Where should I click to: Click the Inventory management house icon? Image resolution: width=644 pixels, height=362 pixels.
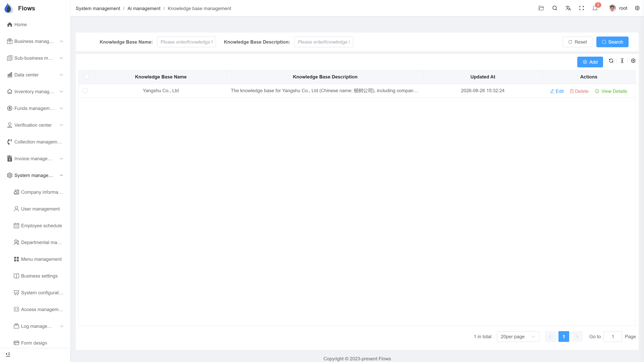click(x=10, y=92)
